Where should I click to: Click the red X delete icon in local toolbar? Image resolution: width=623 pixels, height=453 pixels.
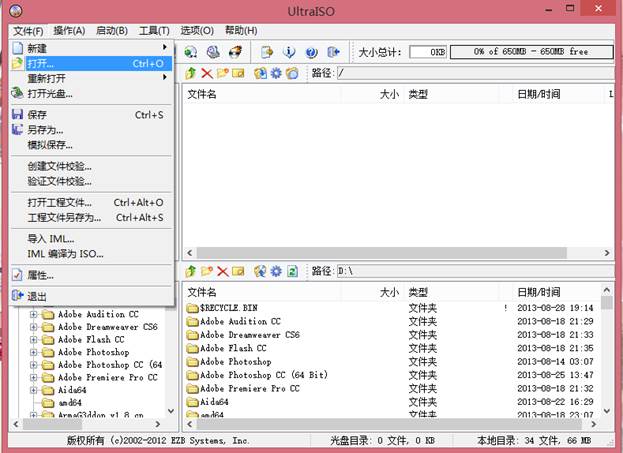pyautogui.click(x=223, y=271)
